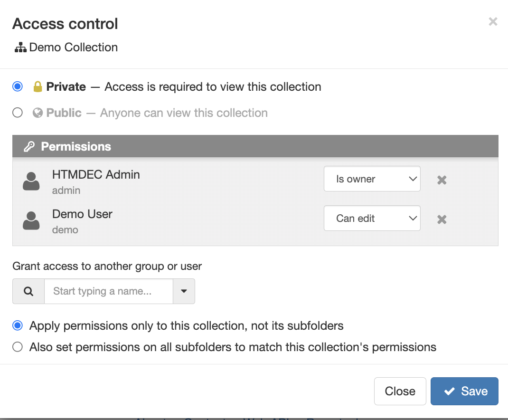Save the access control changes
The width and height of the screenshot is (508, 420).
pos(464,391)
